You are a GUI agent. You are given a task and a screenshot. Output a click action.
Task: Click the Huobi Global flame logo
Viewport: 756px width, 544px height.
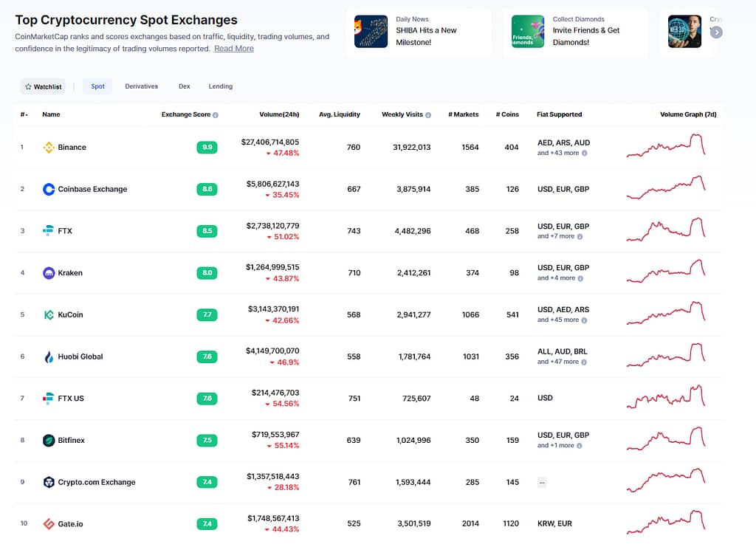[49, 357]
